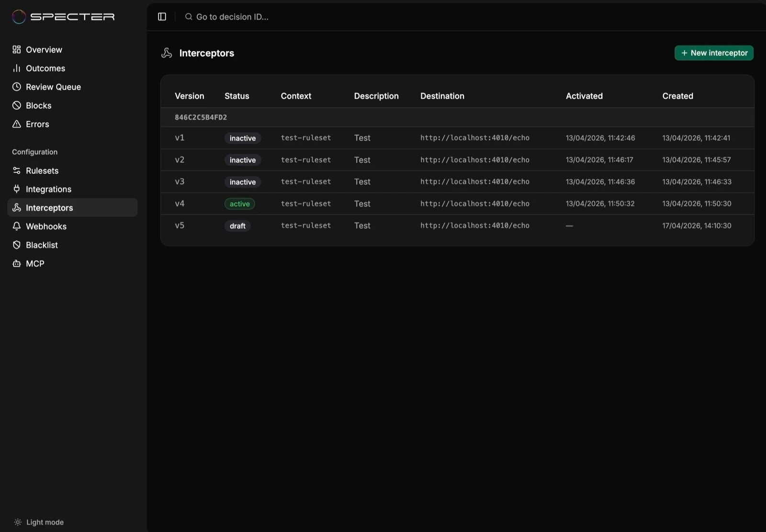Click the destination URL in v5 row

tap(475, 226)
